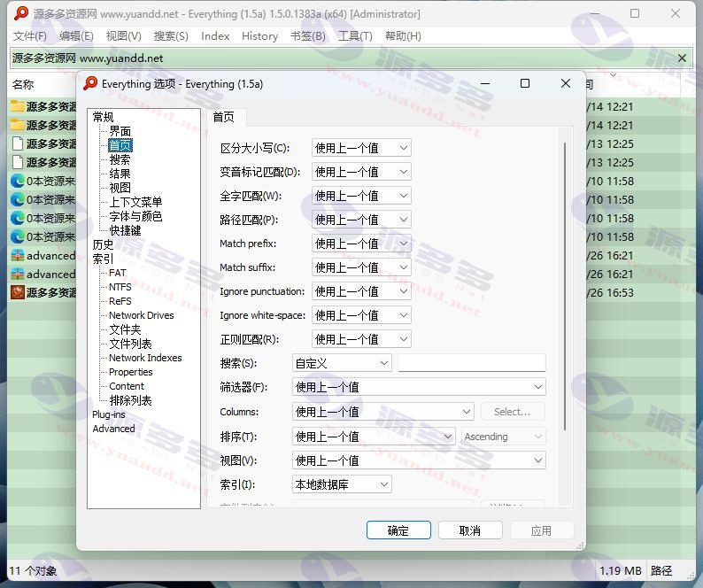Cancel the options with 取消 button
Screen dimensions: 703x588
pos(470,530)
